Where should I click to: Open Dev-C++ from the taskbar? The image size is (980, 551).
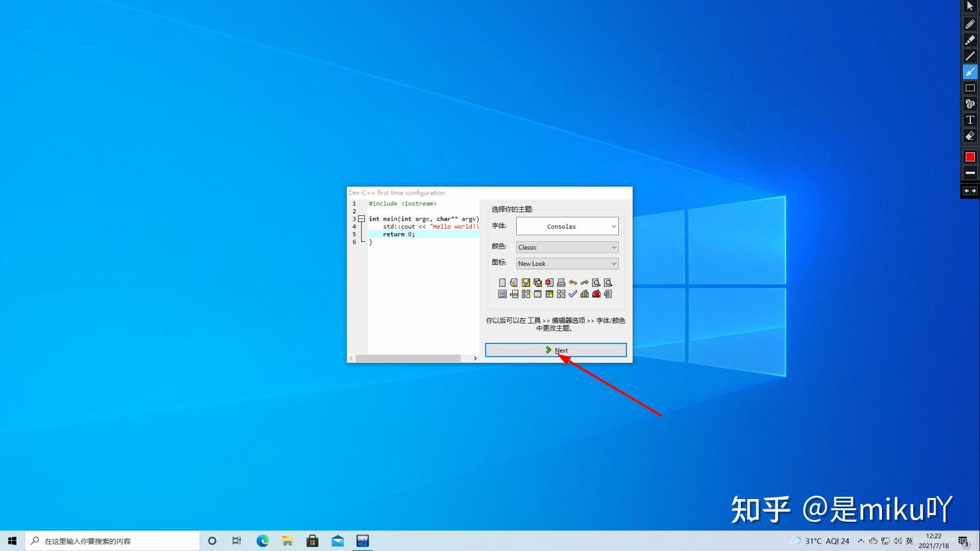point(363,540)
